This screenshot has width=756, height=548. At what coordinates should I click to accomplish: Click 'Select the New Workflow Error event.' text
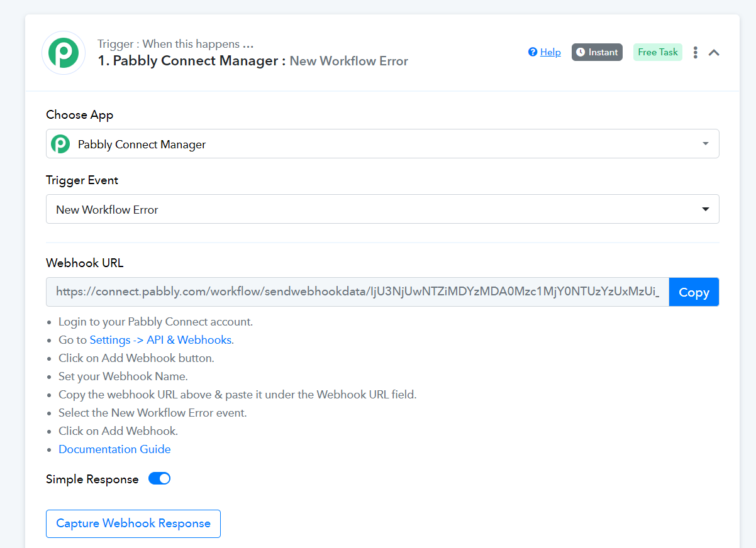click(x=153, y=413)
